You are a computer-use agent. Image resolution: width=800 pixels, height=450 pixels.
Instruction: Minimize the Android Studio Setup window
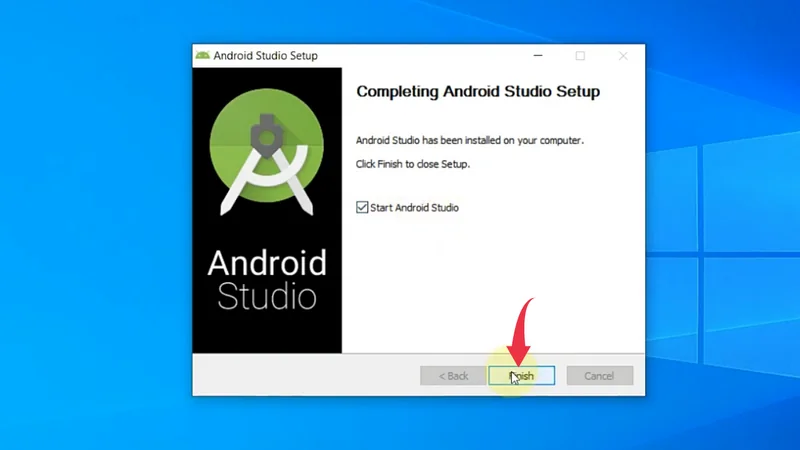539,56
